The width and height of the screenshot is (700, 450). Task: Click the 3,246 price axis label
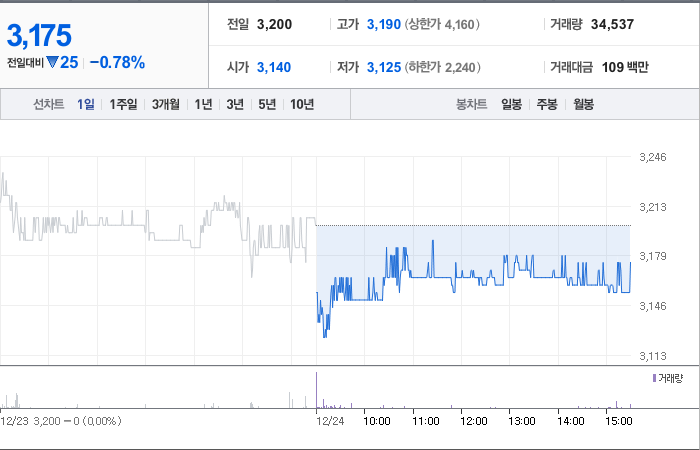(653, 157)
